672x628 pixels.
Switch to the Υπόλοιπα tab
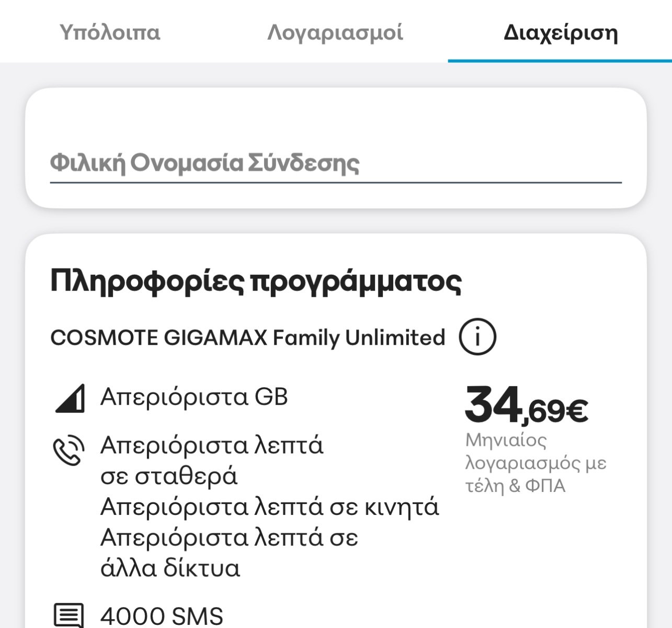click(110, 32)
